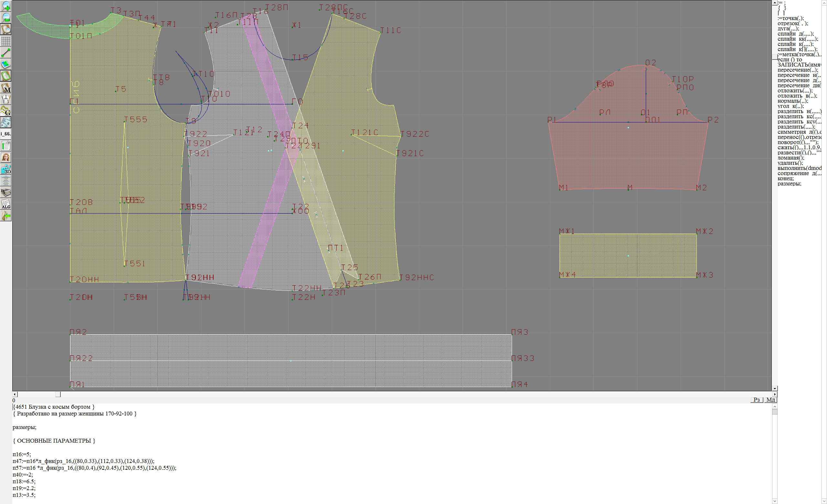The image size is (827, 504).
Task: Click the i_66 size label button
Action: click(6, 134)
